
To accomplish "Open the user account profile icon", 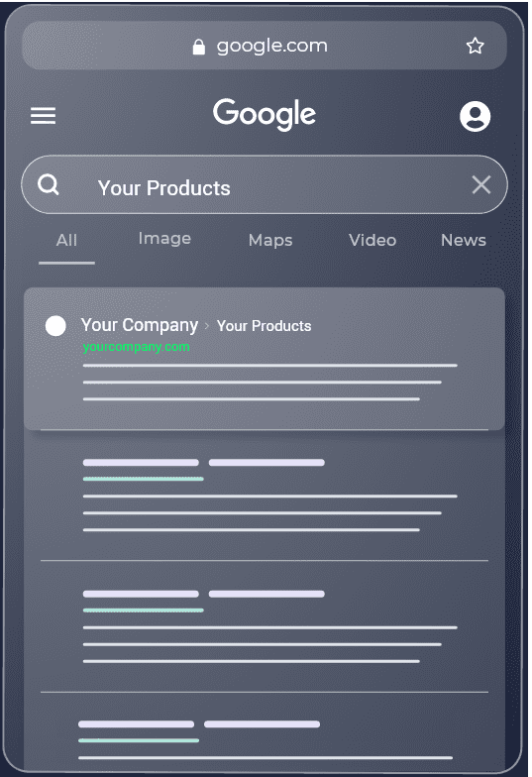I will [476, 117].
